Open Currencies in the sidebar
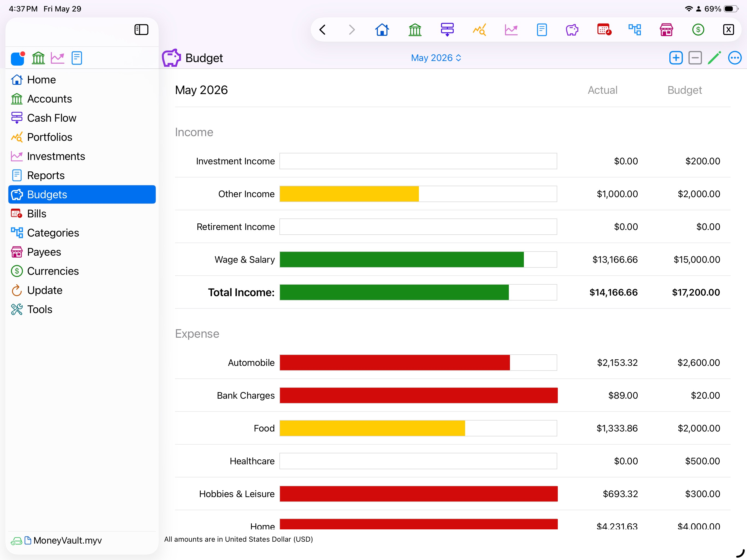This screenshot has width=747, height=560. pos(82,271)
